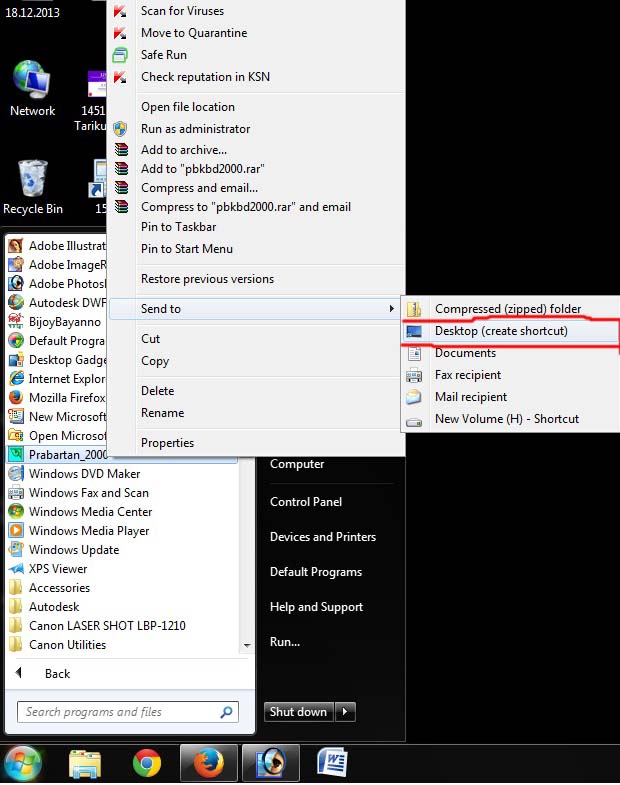
Task: Click the Documents icon in Send to submenu
Action: tap(414, 353)
